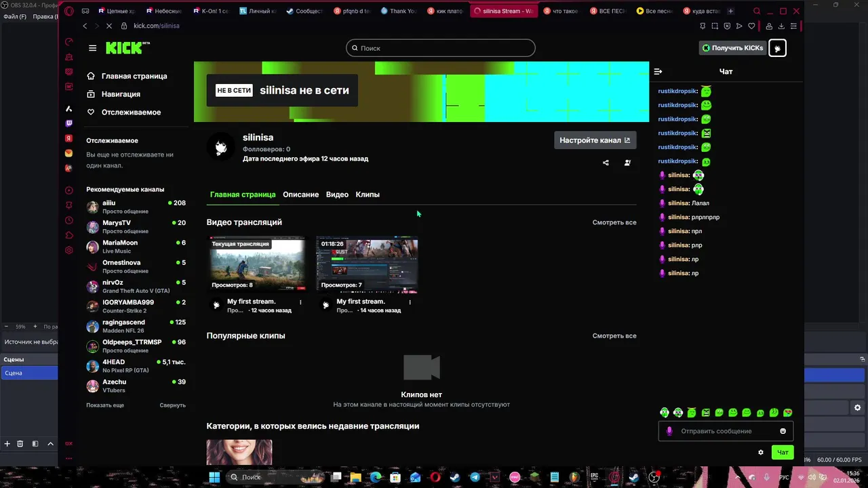Click the Opera browser logo menu
Viewport: 868px width, 488px height.
click(68, 11)
